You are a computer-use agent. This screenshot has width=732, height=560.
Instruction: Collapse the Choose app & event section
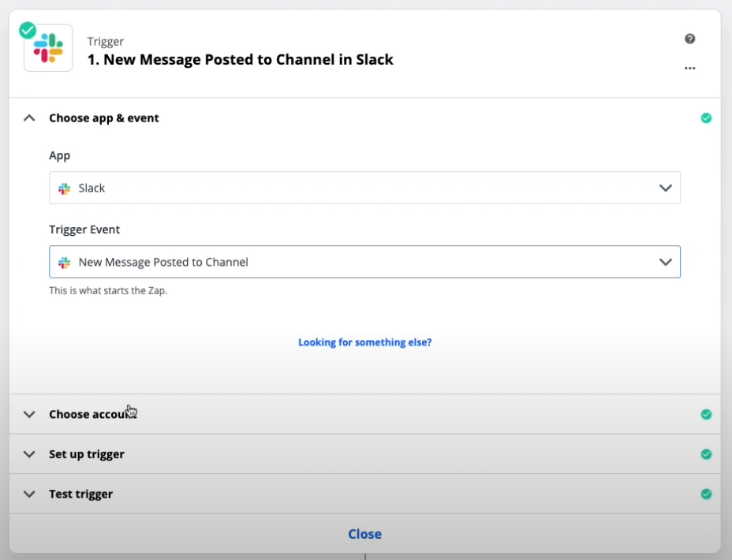point(29,118)
